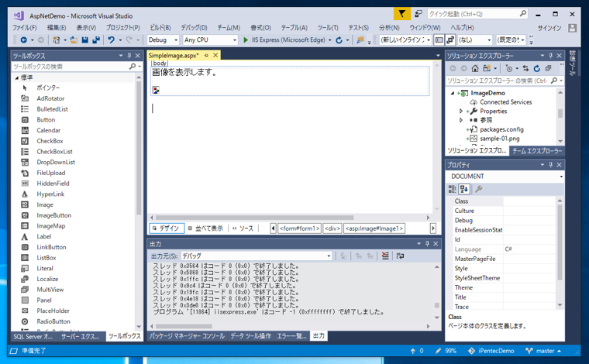
Task: Open property pages wrench icon
Action: (x=479, y=189)
